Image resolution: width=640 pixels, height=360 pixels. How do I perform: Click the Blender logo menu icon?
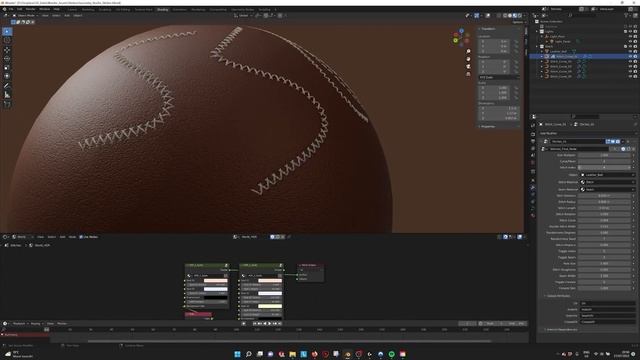pyautogui.click(x=4, y=9)
